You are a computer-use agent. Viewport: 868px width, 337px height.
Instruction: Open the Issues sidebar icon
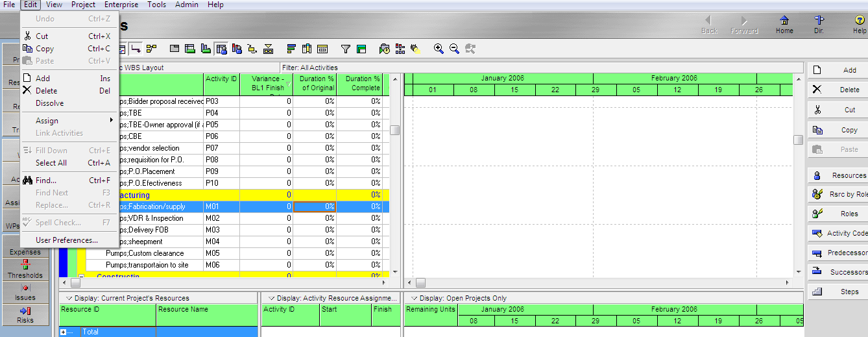click(25, 292)
